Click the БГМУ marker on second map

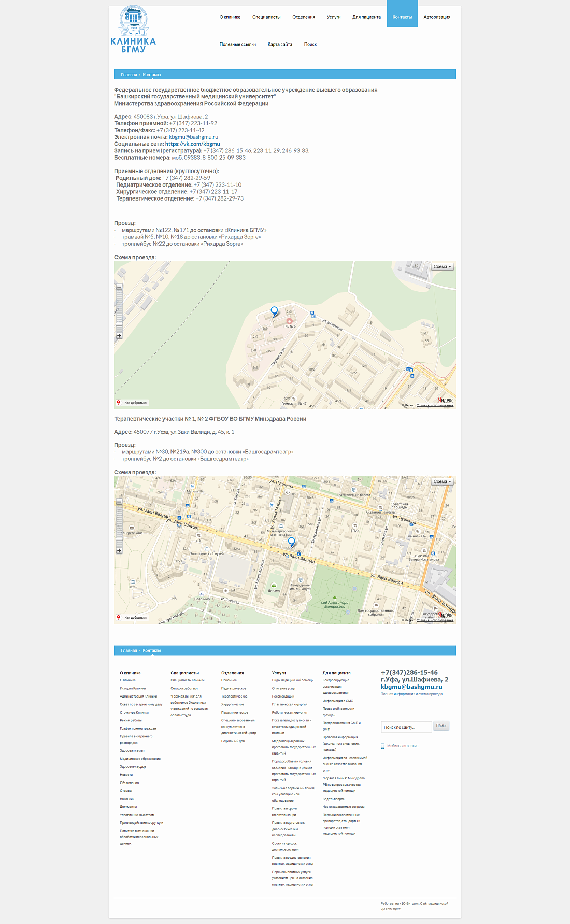click(355, 525)
